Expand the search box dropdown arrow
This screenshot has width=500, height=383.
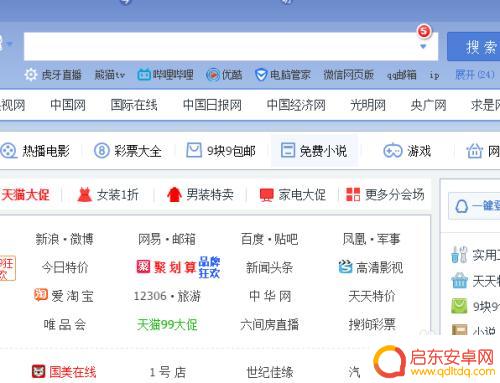pos(423,47)
